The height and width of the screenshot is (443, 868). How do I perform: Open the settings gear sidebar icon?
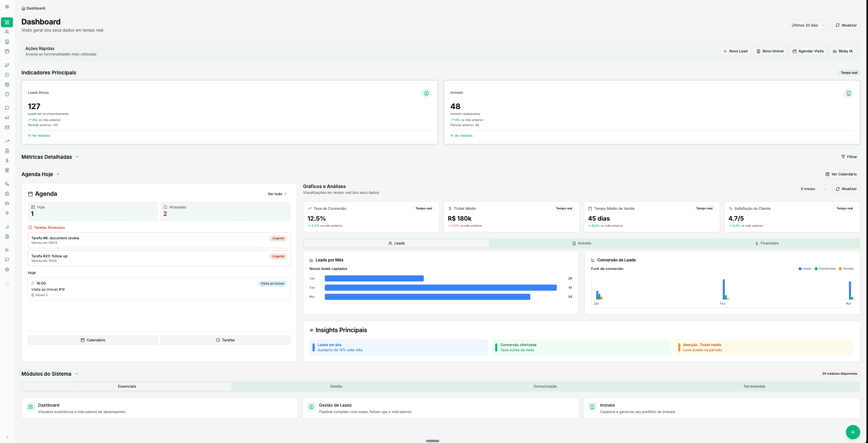(x=7, y=270)
